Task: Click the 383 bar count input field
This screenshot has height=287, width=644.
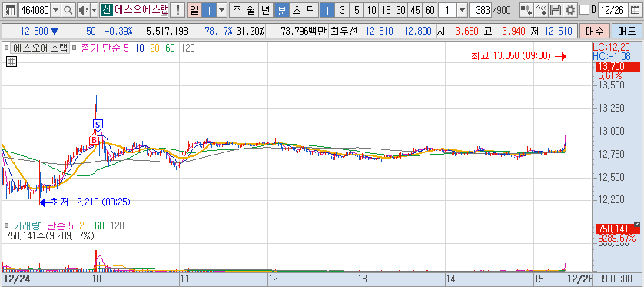Action: tap(480, 11)
